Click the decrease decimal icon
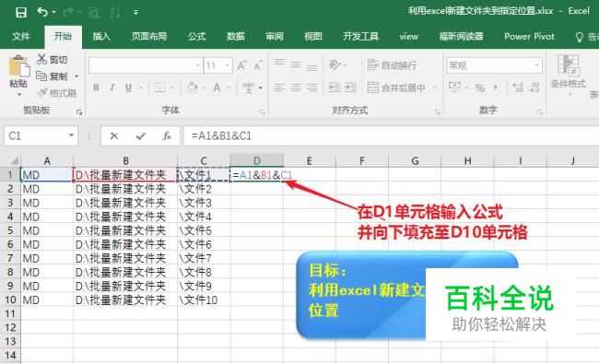 click(534, 88)
